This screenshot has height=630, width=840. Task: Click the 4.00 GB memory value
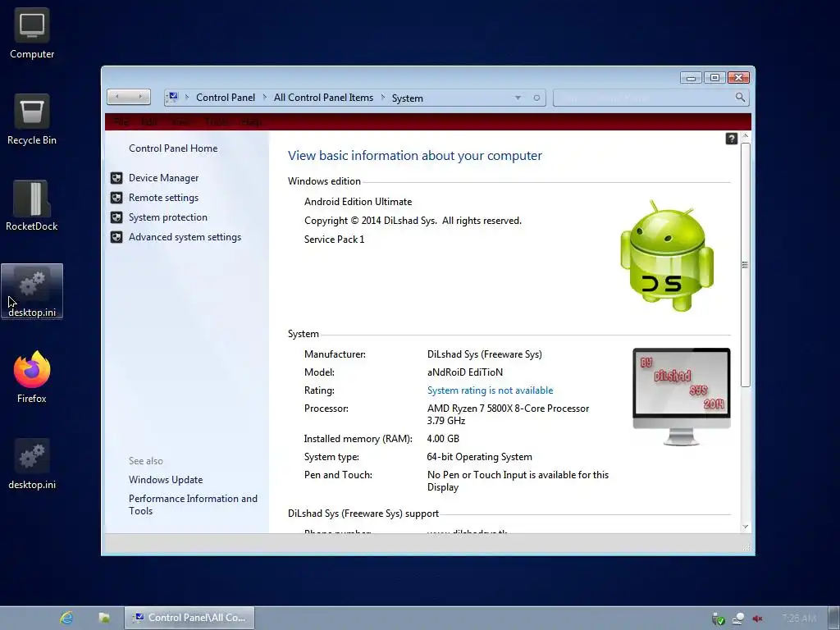[443, 439]
